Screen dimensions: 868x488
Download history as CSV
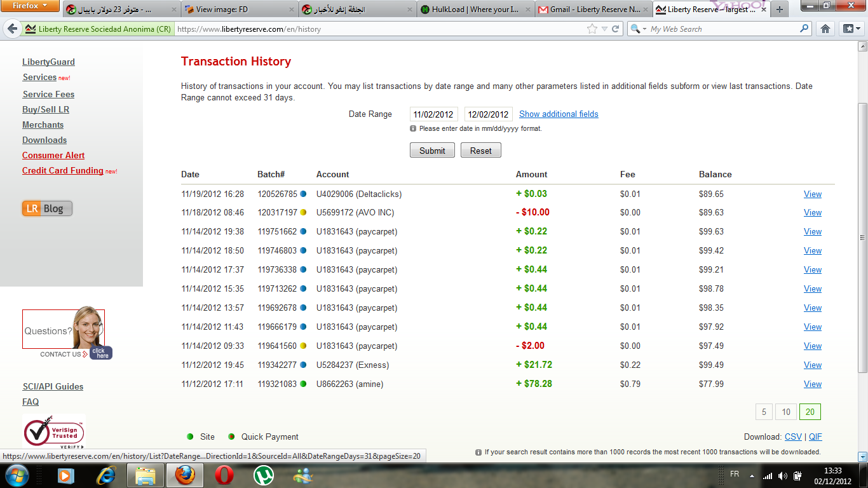click(793, 437)
